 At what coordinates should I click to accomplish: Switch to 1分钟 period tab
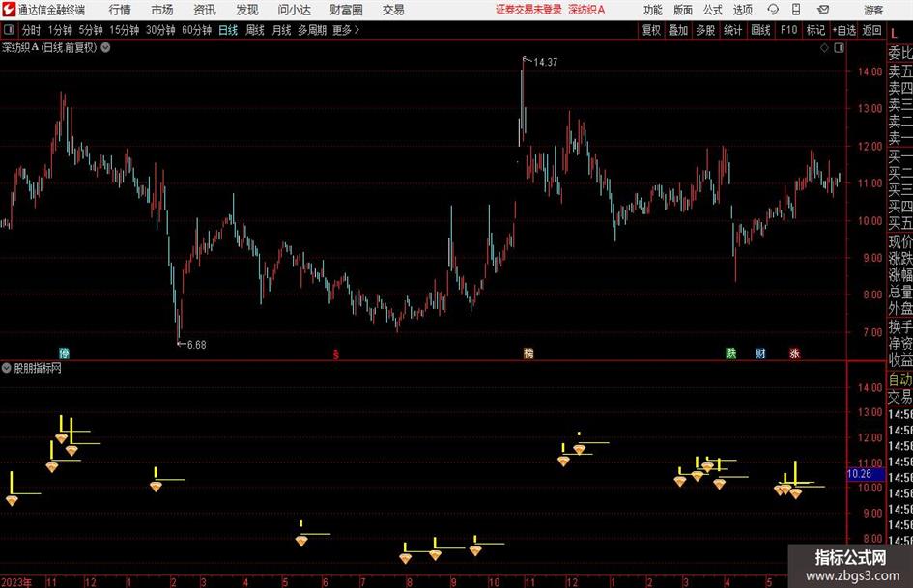(59, 30)
